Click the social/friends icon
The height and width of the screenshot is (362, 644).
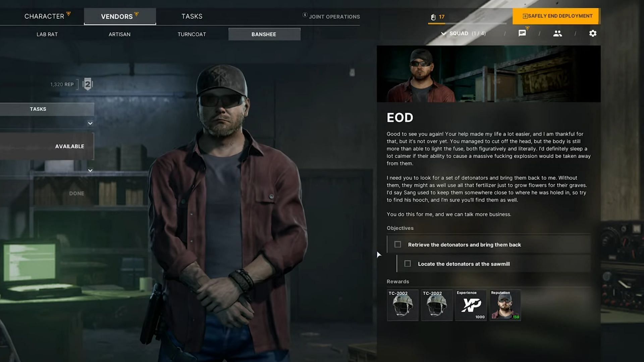[557, 33]
